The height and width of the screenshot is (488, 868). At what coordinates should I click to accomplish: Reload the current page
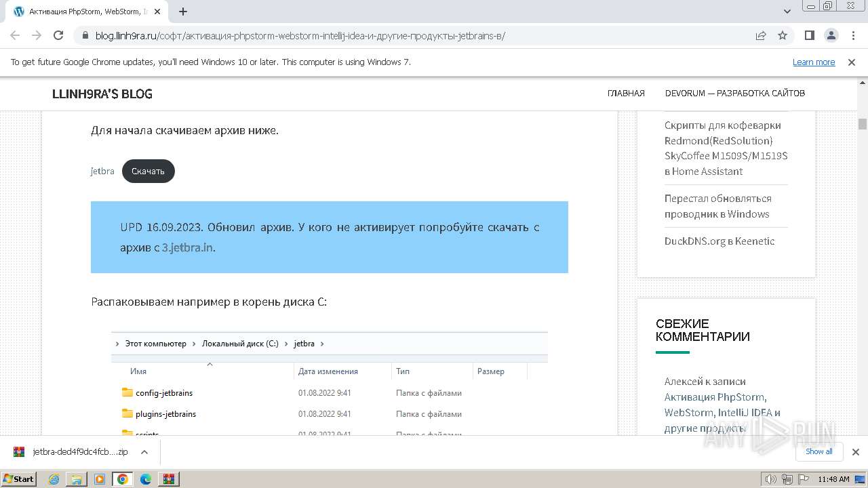(58, 35)
